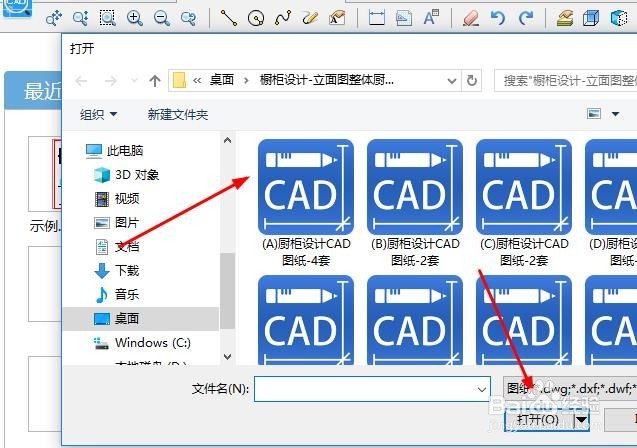Viewport: 637px width, 448px height.
Task: Click the Undo arrow
Action: 498,18
